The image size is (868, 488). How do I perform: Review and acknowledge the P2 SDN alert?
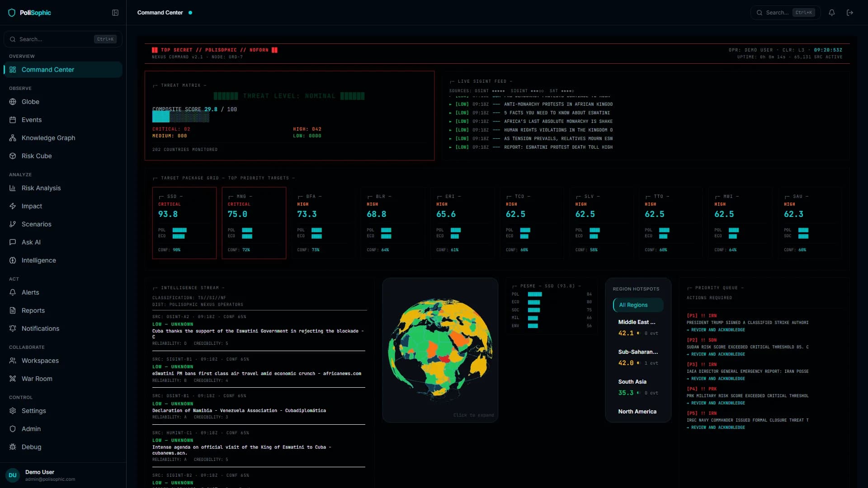point(716,354)
